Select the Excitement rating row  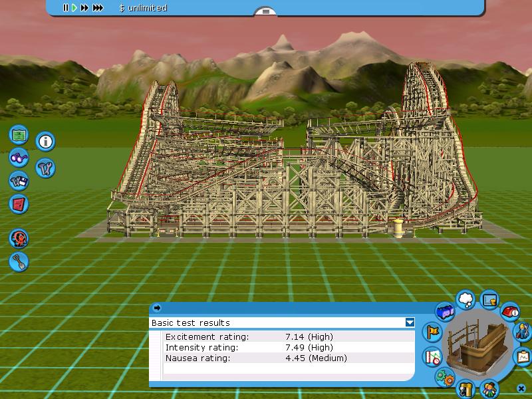pos(289,337)
